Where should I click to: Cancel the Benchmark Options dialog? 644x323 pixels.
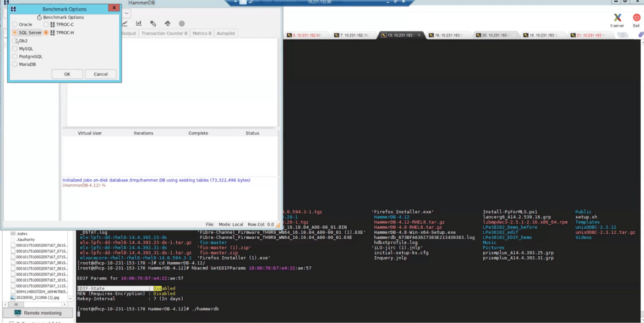point(101,74)
